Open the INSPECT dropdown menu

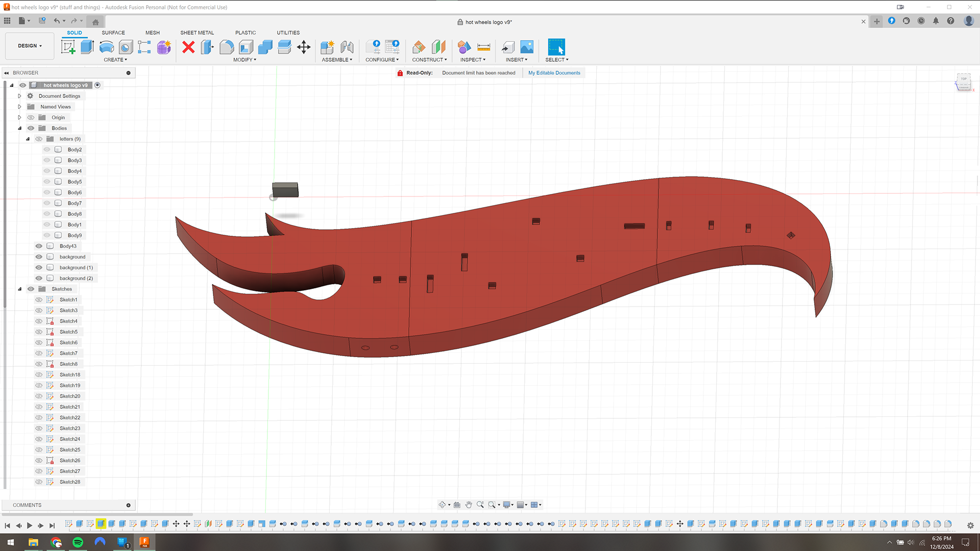click(x=473, y=60)
